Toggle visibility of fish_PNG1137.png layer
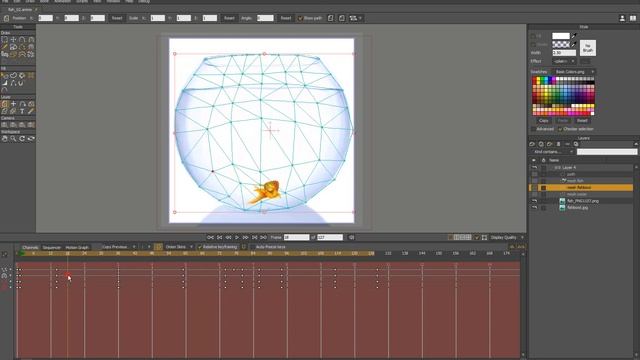 pos(534,201)
